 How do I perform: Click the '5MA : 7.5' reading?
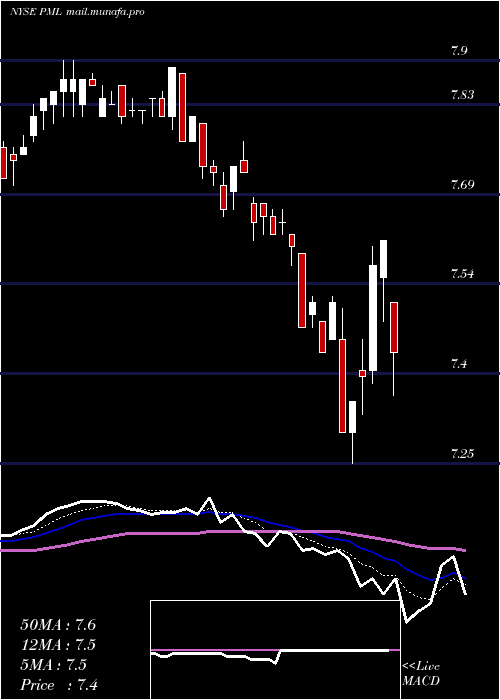tap(53, 665)
